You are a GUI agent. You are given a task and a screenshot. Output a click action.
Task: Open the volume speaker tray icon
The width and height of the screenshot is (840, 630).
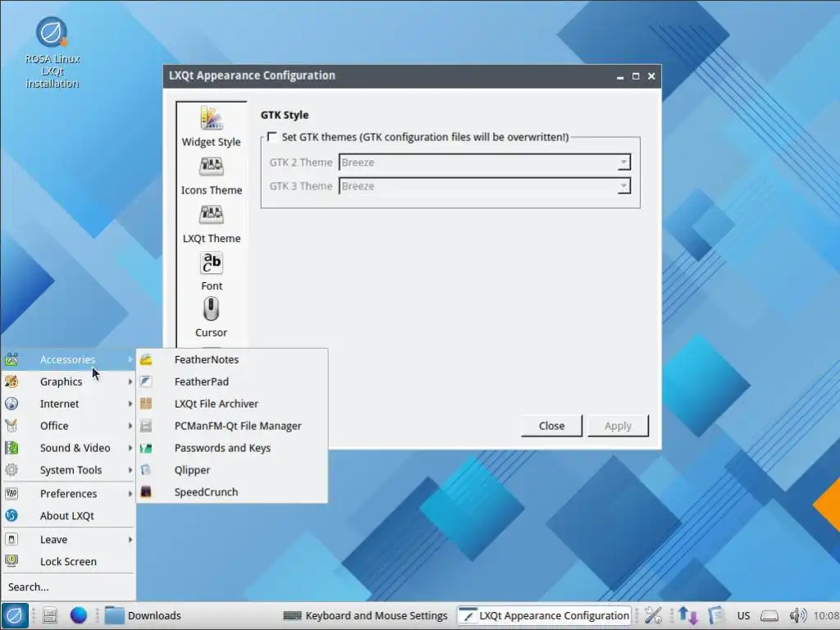797,615
